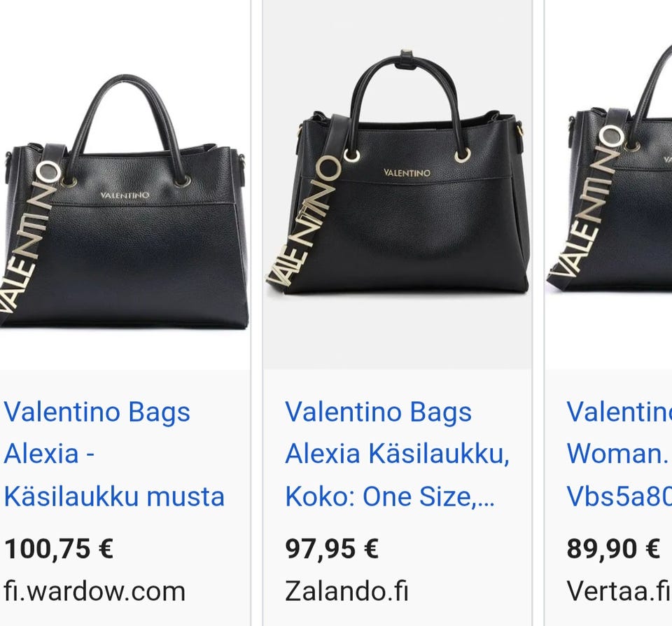Visit the Vertaa.fi store label
This screenshot has width=672, height=626.
coord(619,591)
